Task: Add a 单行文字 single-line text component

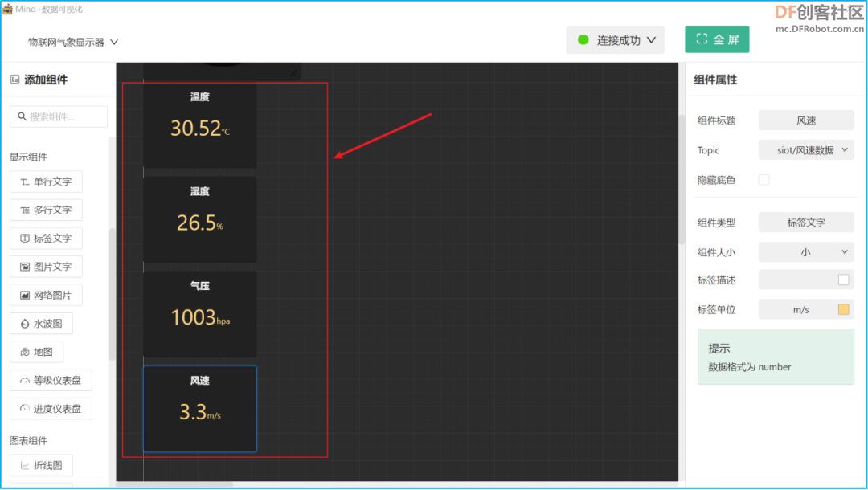Action: click(x=46, y=182)
